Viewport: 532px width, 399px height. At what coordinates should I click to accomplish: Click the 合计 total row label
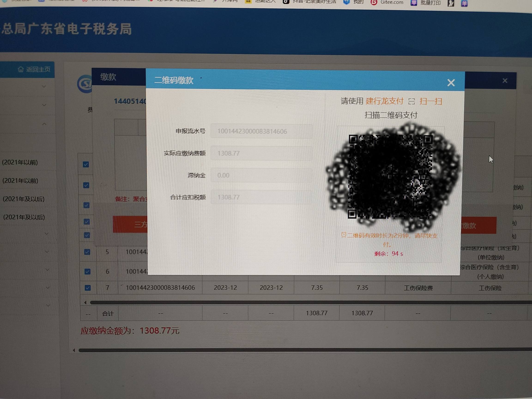[108, 314]
